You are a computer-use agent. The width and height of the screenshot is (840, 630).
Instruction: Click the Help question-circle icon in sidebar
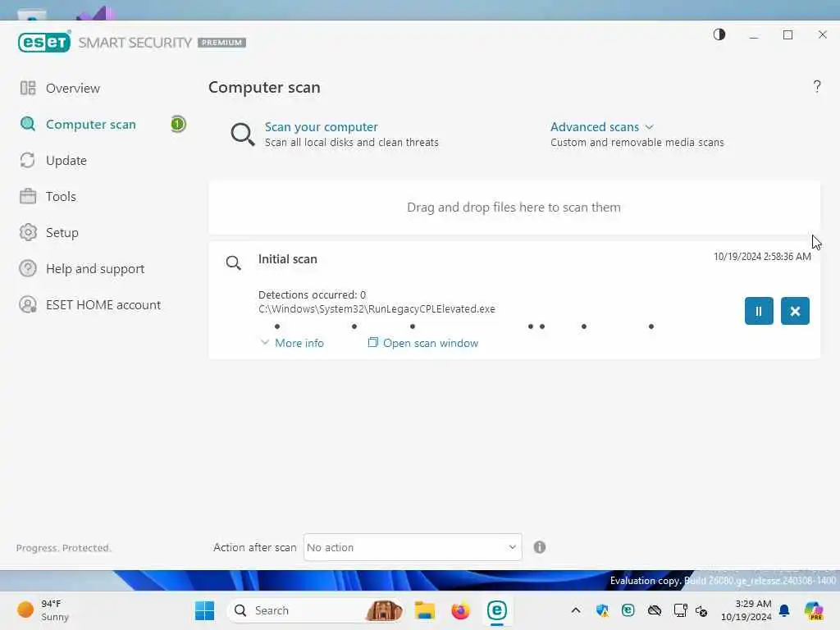(28, 268)
